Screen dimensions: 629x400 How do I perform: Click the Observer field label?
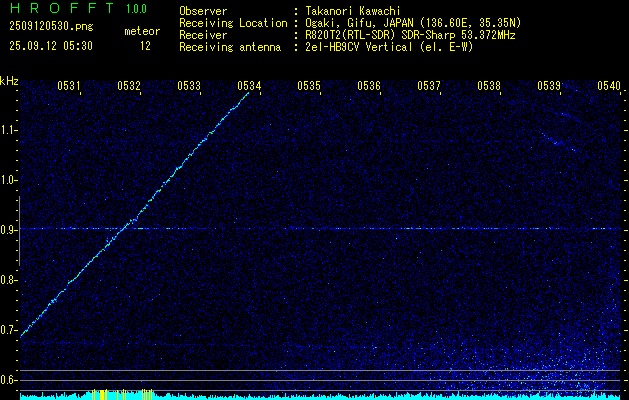tap(203, 11)
